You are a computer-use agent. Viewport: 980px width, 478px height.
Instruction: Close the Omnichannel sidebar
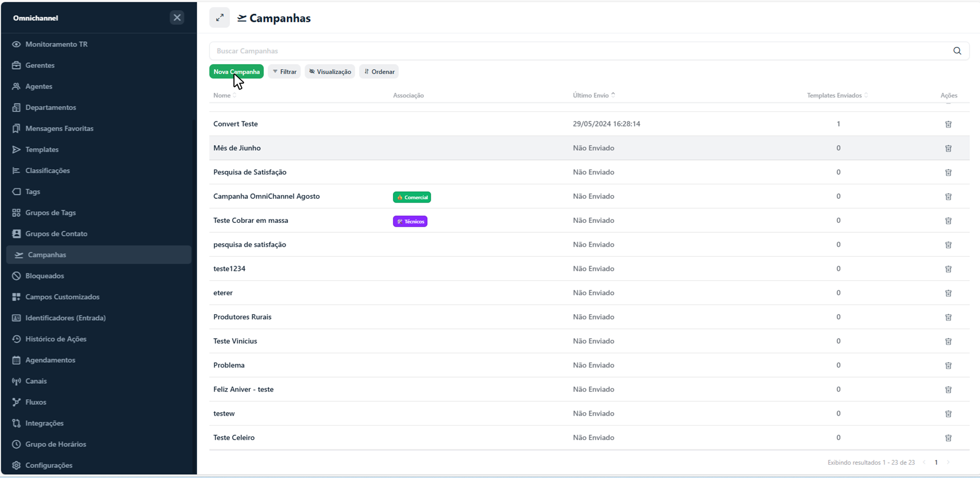click(177, 18)
